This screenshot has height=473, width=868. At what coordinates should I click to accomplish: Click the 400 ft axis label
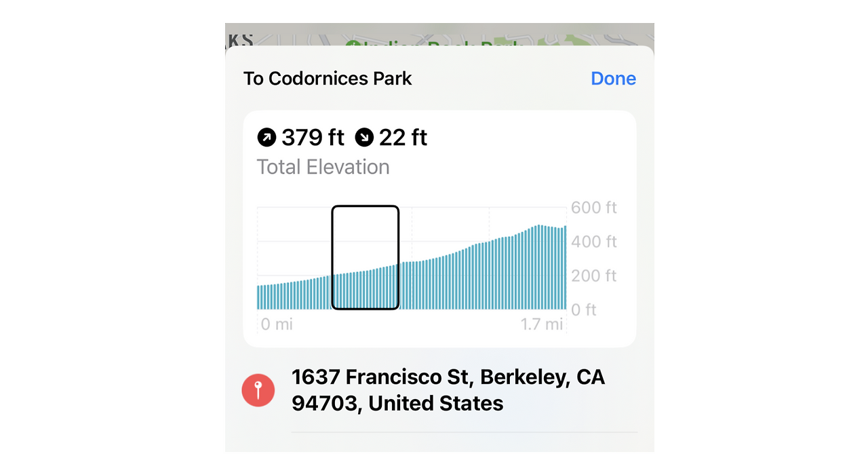(x=593, y=242)
